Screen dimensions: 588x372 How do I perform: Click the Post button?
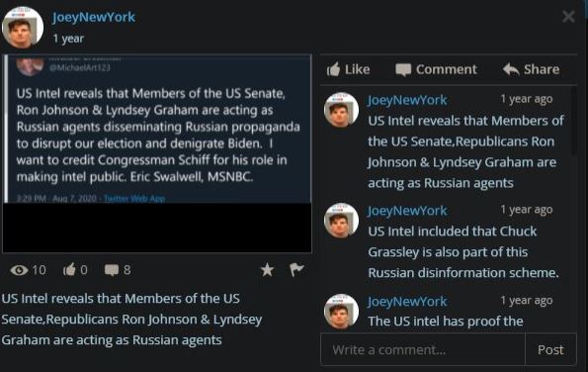(x=550, y=350)
